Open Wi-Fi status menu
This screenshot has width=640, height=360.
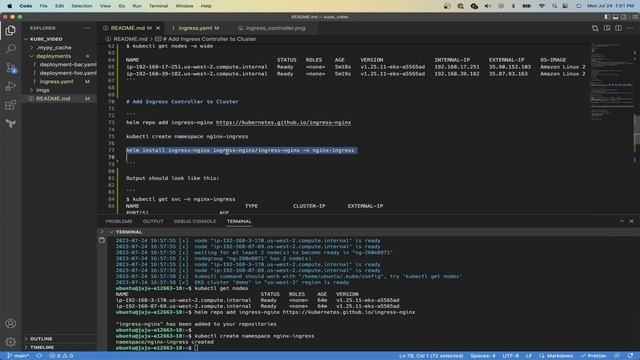542,6
